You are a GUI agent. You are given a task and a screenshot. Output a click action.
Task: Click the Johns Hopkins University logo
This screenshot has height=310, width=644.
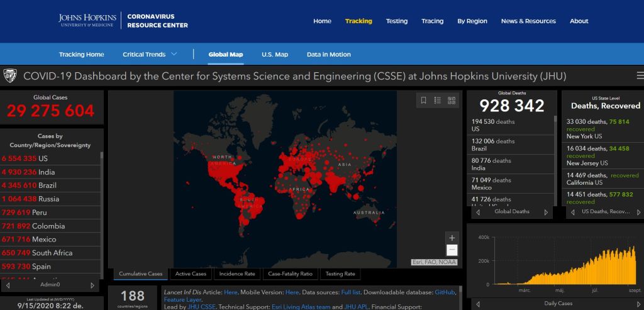click(87, 20)
